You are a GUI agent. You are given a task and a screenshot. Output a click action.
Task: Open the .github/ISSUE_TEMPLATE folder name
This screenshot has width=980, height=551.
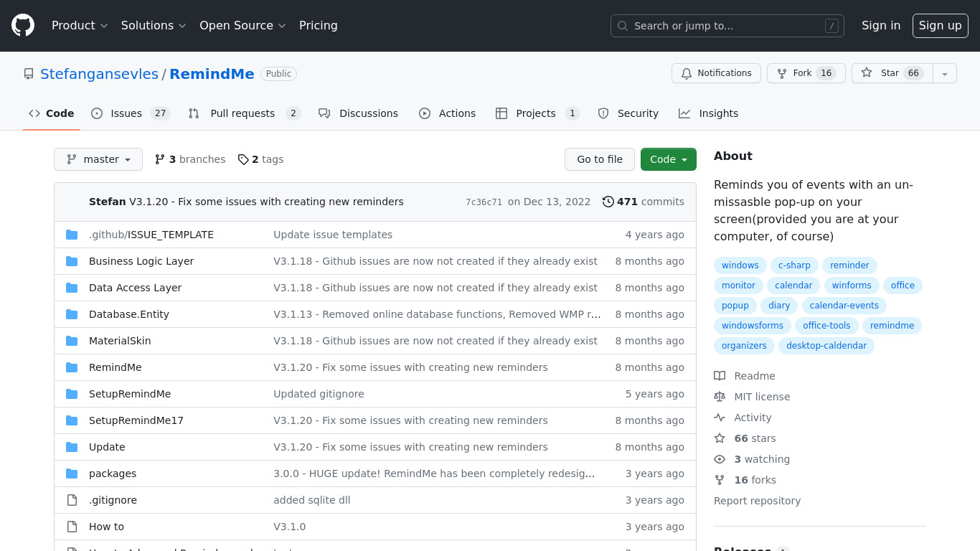[151, 235]
